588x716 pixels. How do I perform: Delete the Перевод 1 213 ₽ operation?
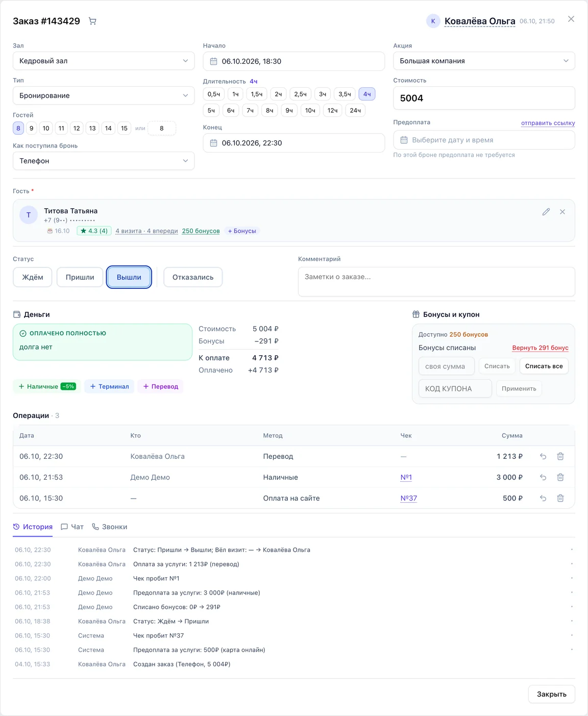point(560,456)
